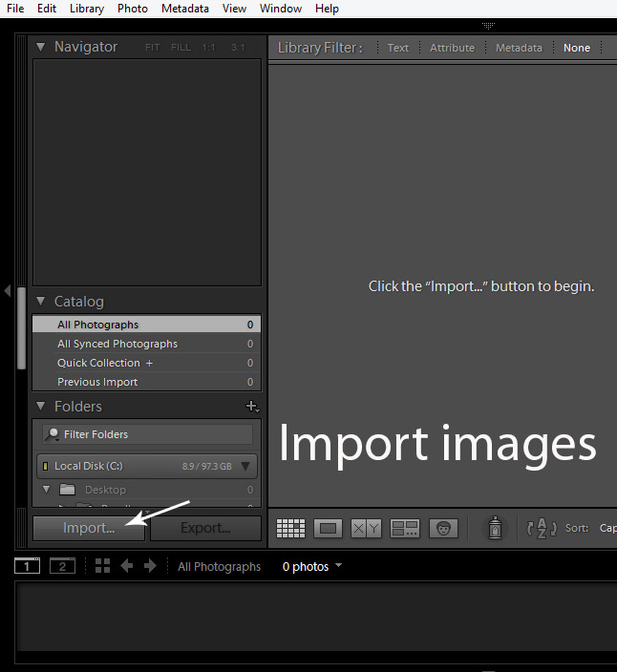617x672 pixels.
Task: Switch to Loupe view icon
Action: click(328, 528)
